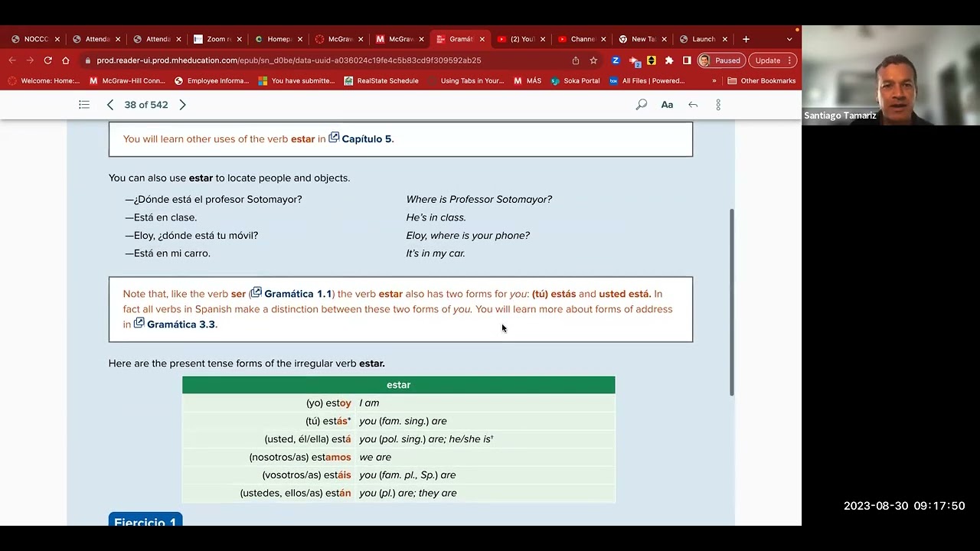Screen dimensions: 980x551
Task: Open the Zoom extension icon
Action: (616, 60)
